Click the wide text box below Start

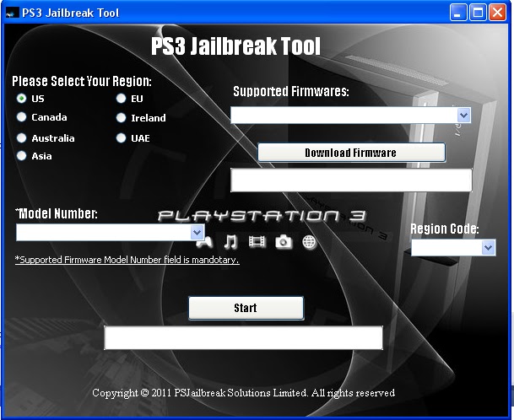point(243,337)
